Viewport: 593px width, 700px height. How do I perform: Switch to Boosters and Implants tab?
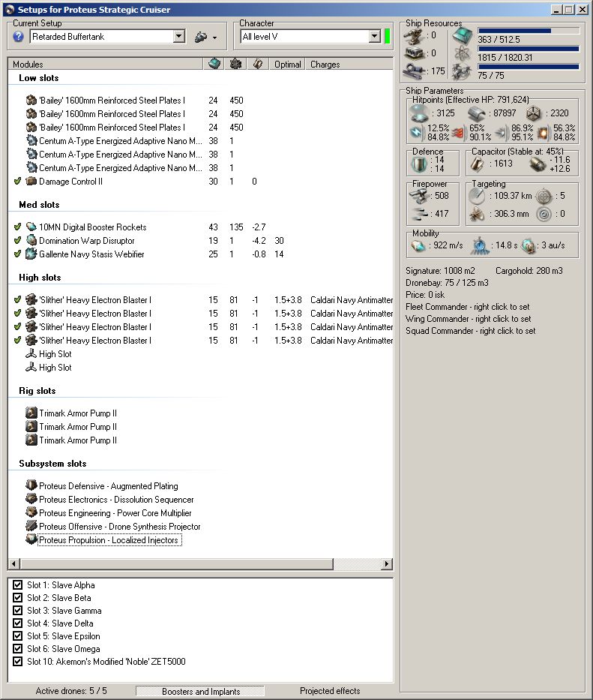tap(200, 691)
